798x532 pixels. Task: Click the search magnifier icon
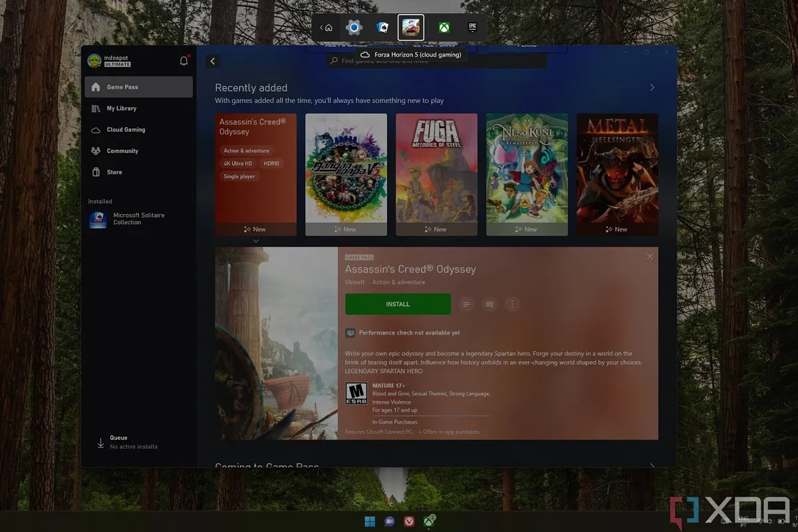334,61
